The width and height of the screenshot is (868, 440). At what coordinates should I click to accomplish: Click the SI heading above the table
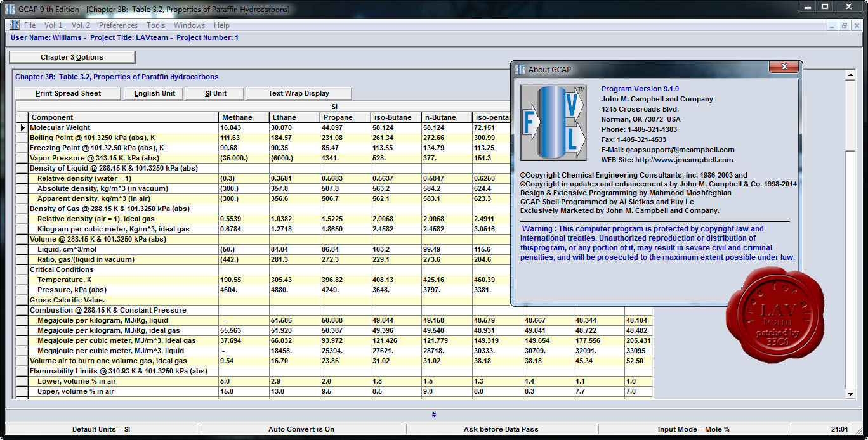[334, 107]
